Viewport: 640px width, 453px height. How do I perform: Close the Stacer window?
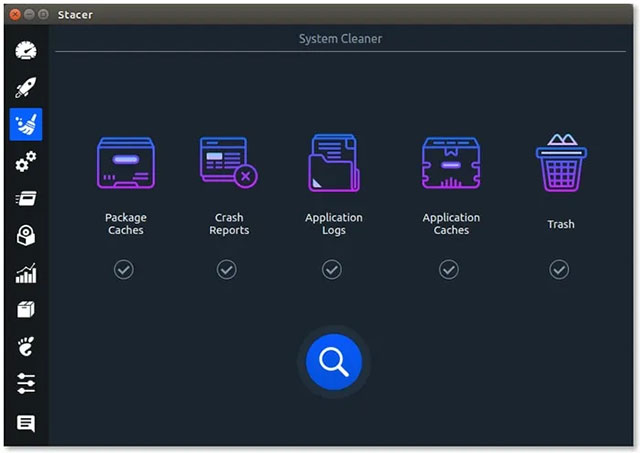click(15, 15)
